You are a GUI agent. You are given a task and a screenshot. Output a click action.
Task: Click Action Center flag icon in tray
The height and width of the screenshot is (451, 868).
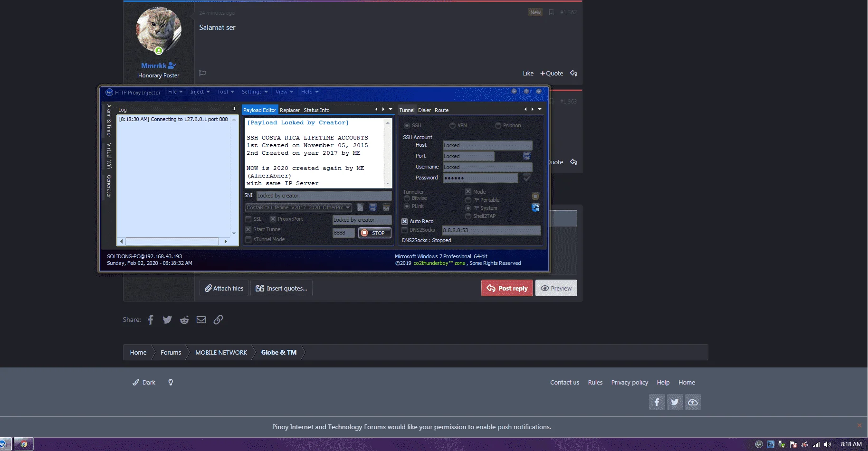pyautogui.click(x=793, y=444)
